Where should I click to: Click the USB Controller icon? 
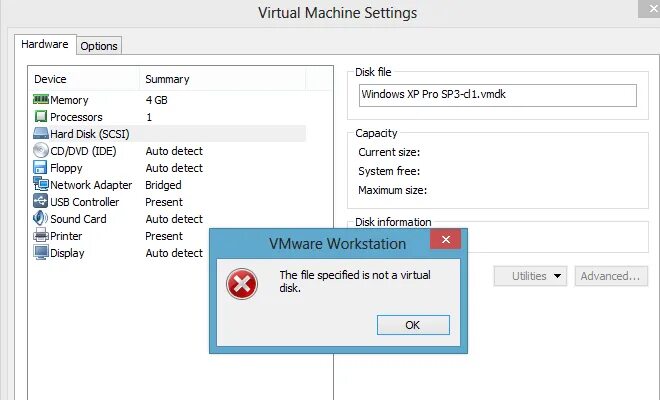[x=41, y=202]
